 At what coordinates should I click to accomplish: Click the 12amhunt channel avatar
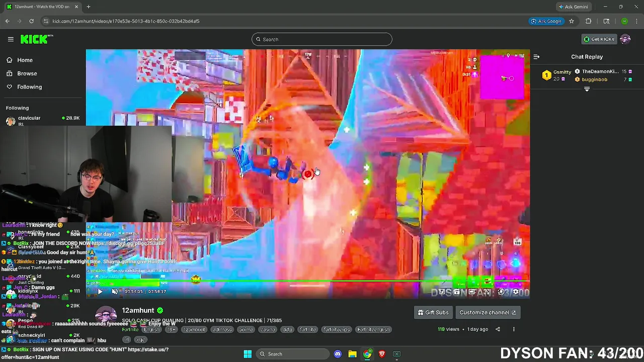click(x=106, y=316)
